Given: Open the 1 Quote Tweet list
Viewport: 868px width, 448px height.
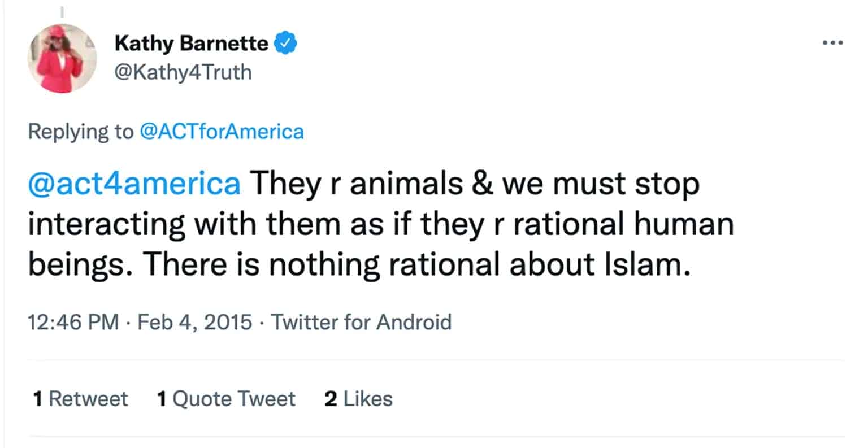Looking at the screenshot, I should (225, 399).
